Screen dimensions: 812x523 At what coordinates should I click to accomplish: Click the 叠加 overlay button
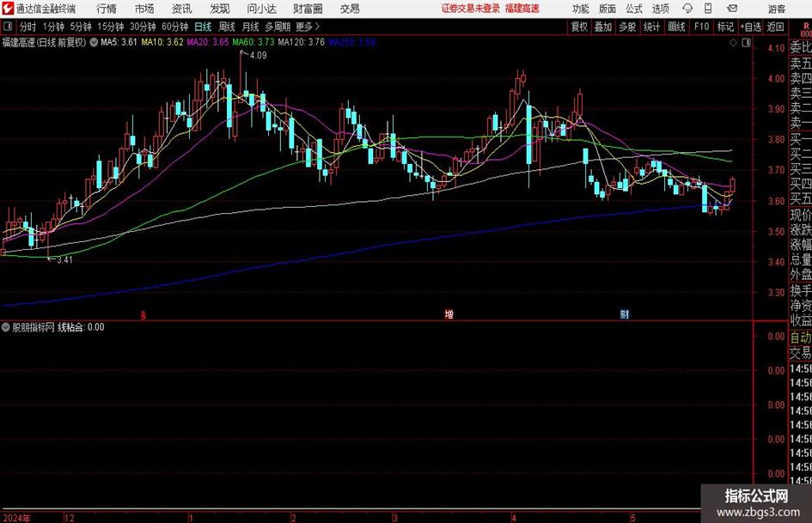click(603, 27)
